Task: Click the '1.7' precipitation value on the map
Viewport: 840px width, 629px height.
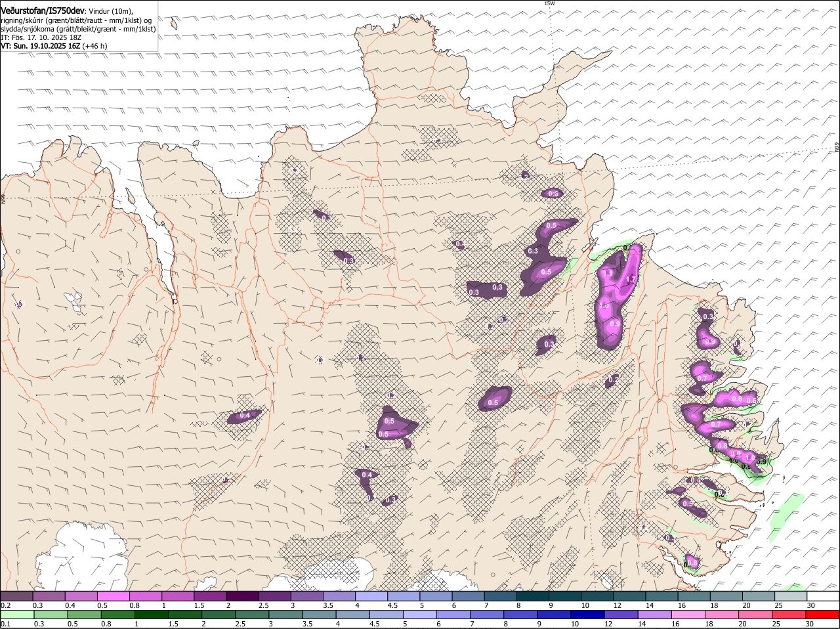Action: (631, 279)
